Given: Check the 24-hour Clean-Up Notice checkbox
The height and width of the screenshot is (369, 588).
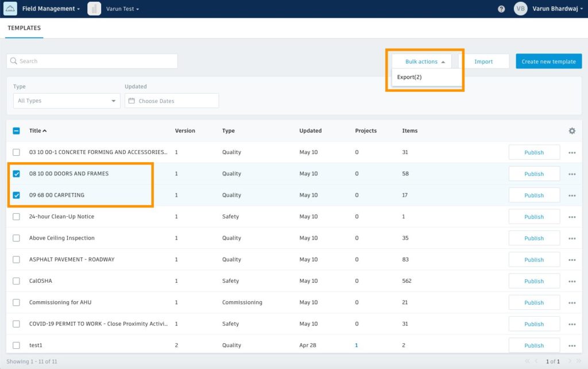Looking at the screenshot, I should [x=16, y=216].
